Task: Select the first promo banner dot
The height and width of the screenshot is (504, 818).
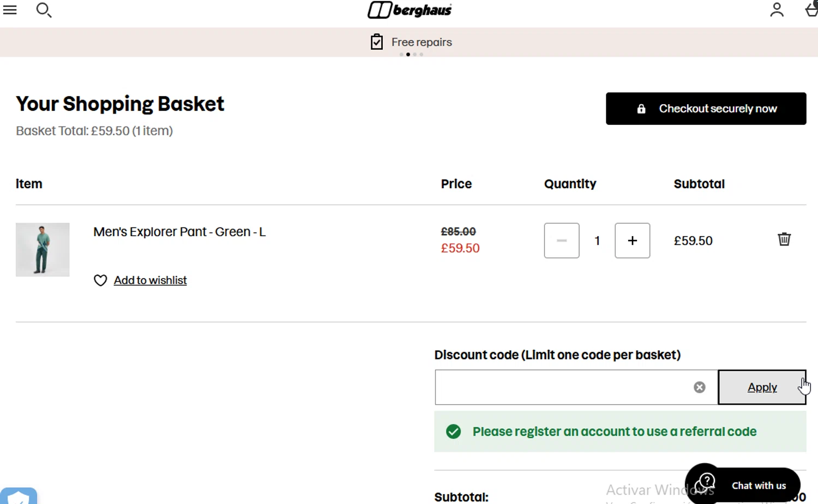Action: click(x=401, y=55)
